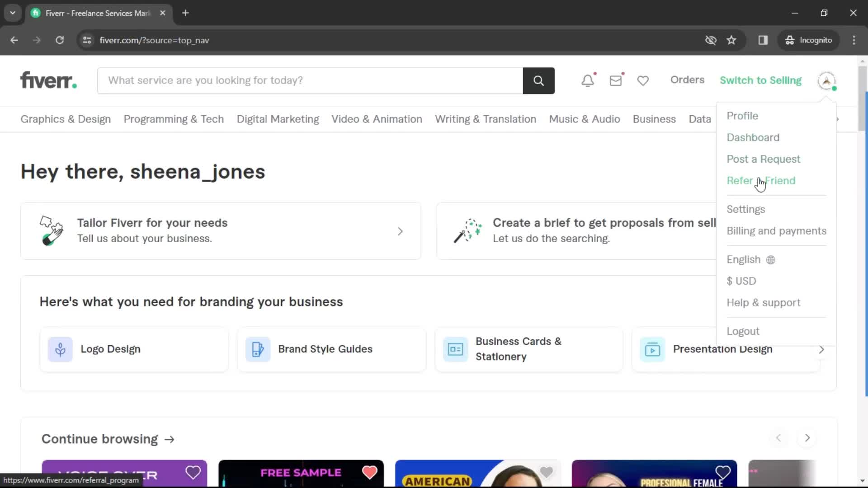Open the Logo Design category tile
Viewport: 868px width, 488px height.
pyautogui.click(x=134, y=349)
